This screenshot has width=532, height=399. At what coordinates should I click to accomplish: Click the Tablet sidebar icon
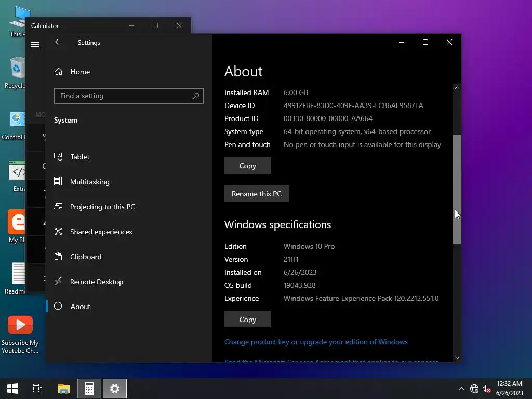[x=58, y=157]
